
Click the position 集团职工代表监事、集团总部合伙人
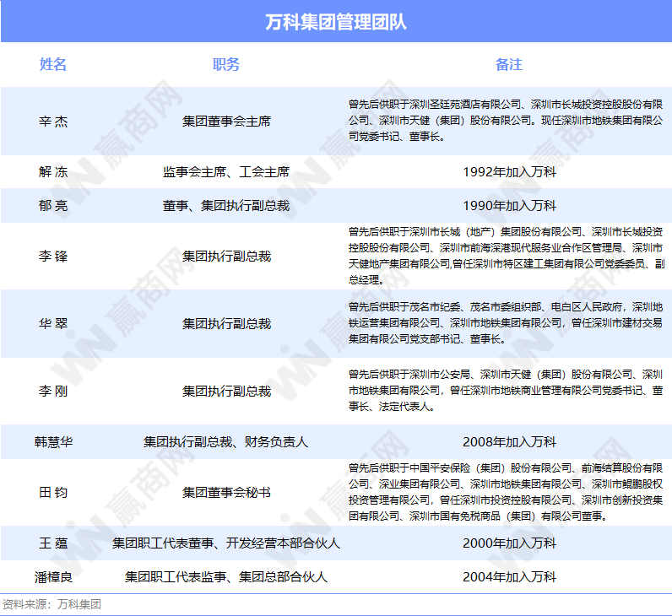coord(226,577)
